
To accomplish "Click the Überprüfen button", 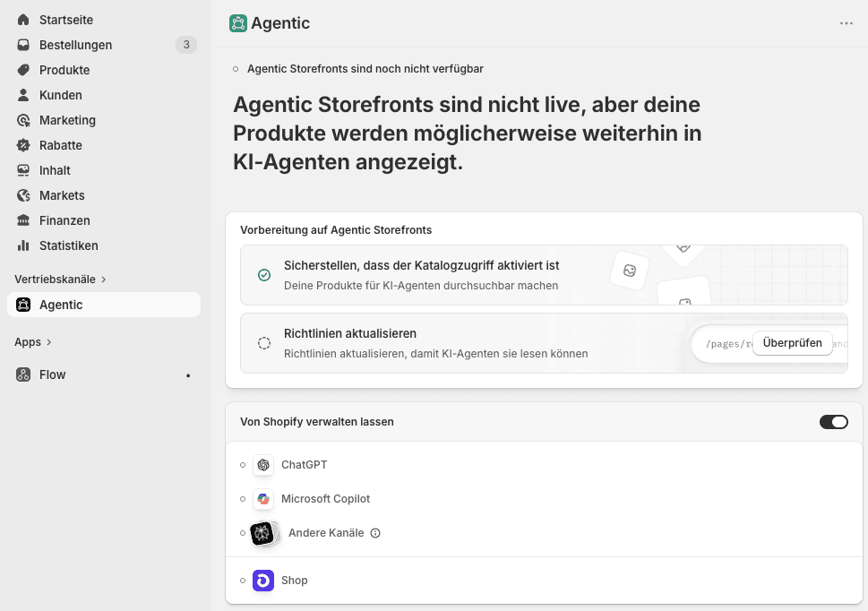I will coord(792,343).
